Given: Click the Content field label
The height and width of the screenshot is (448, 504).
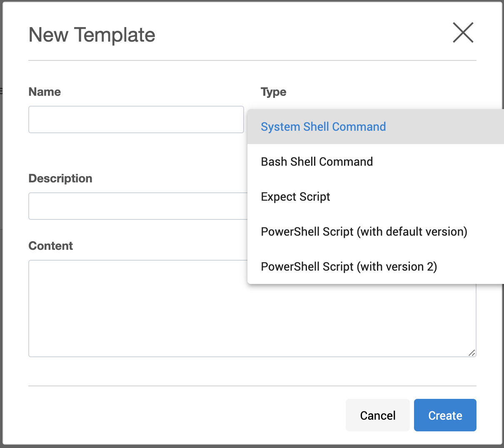Looking at the screenshot, I should tap(50, 246).
